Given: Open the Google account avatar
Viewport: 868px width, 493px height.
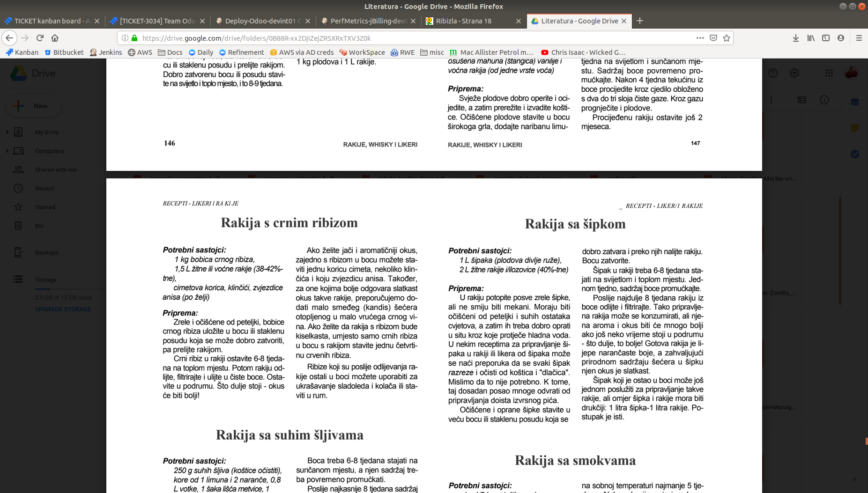Looking at the screenshot, I should pos(851,73).
